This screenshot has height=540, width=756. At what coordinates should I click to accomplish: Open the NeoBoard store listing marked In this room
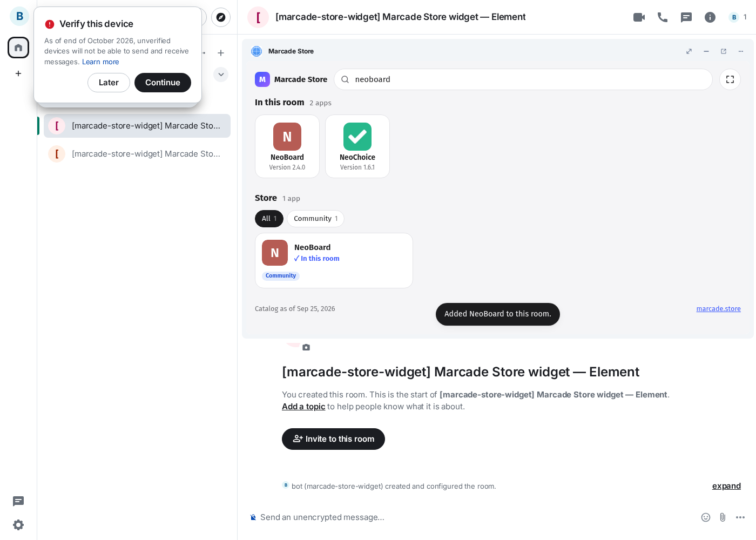tap(334, 261)
